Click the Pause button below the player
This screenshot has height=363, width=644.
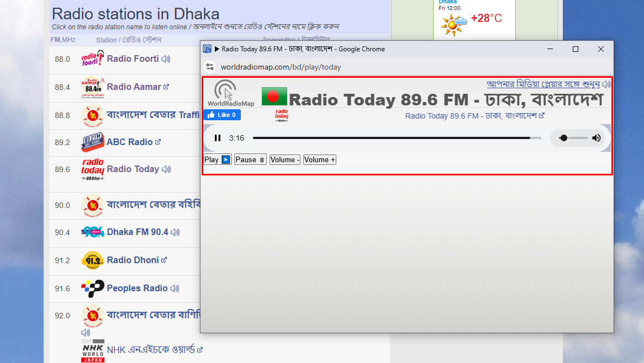click(250, 159)
